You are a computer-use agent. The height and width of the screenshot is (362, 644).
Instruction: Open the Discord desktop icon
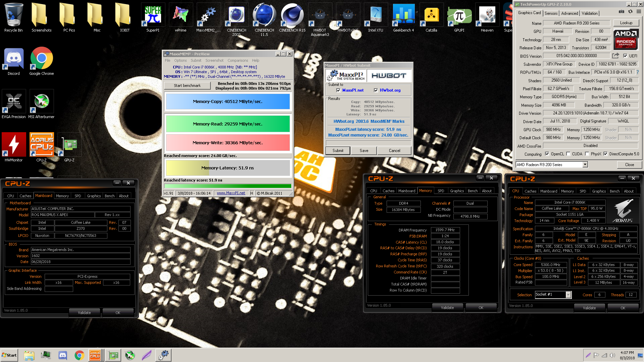pyautogui.click(x=13, y=61)
